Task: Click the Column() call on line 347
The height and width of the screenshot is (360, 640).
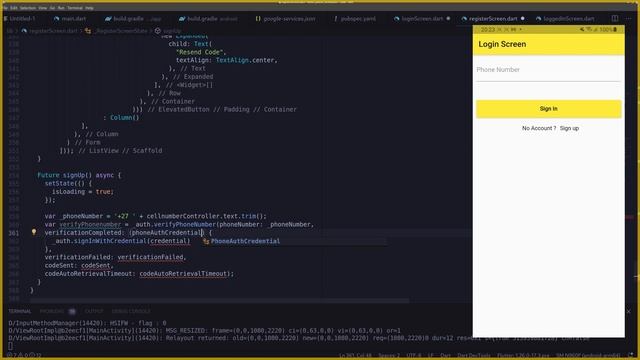Action: [x=124, y=118]
